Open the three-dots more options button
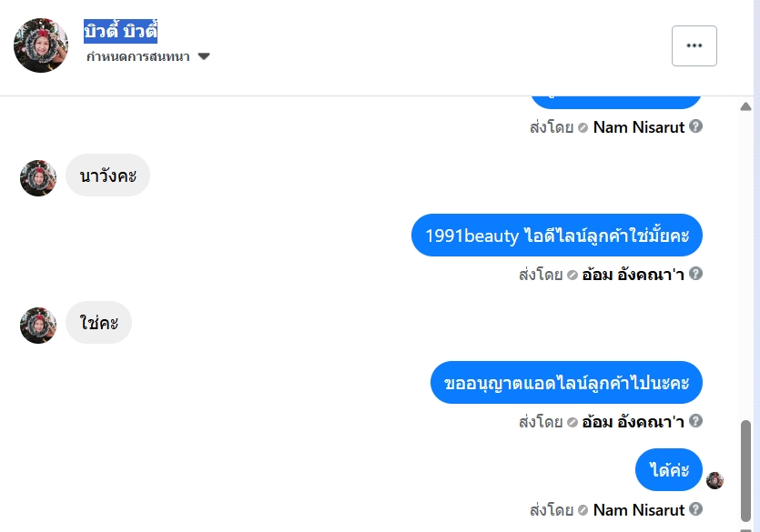The width and height of the screenshot is (760, 532). pyautogui.click(x=694, y=45)
